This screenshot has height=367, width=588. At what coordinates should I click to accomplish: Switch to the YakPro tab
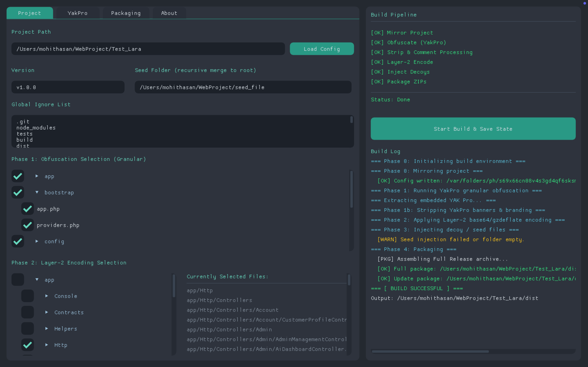tap(78, 13)
